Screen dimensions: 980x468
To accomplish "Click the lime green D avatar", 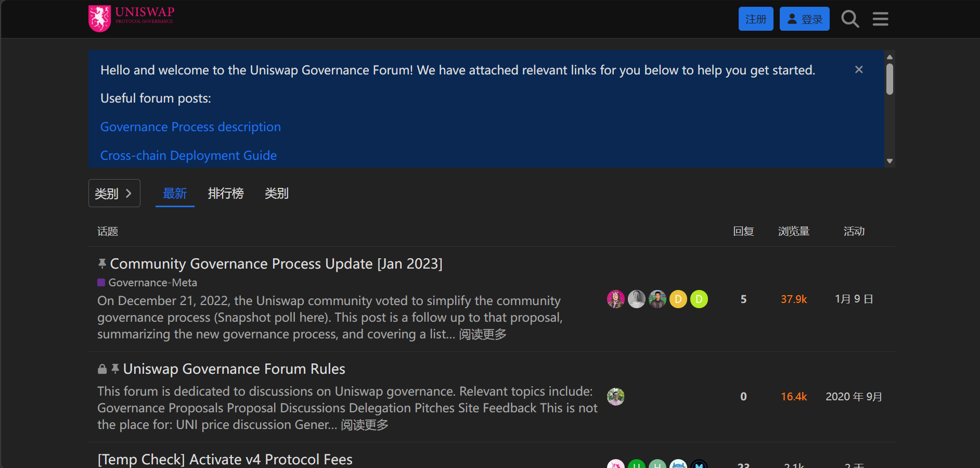I will coord(699,299).
